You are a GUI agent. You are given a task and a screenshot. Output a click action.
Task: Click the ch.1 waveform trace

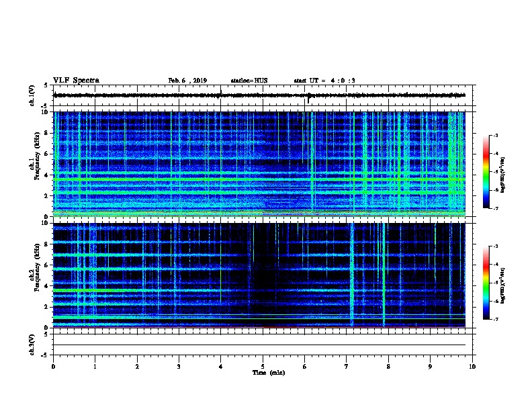coord(259,95)
